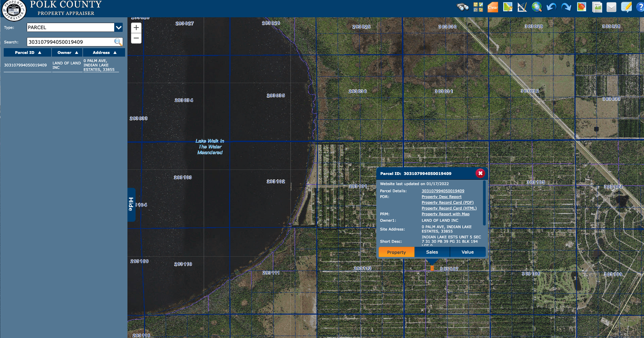The image size is (644, 338).
Task: Click the Type PARCEL combo box field
Action: tap(71, 27)
